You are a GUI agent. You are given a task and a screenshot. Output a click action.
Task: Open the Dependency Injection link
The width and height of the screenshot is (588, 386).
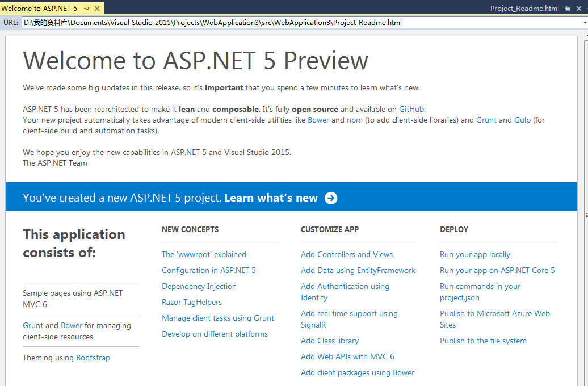tap(199, 286)
